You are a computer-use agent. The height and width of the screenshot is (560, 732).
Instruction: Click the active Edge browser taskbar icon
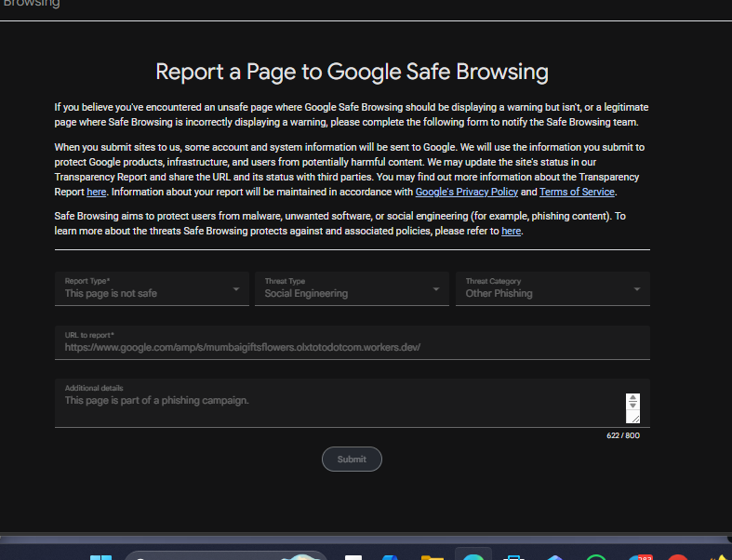473,556
